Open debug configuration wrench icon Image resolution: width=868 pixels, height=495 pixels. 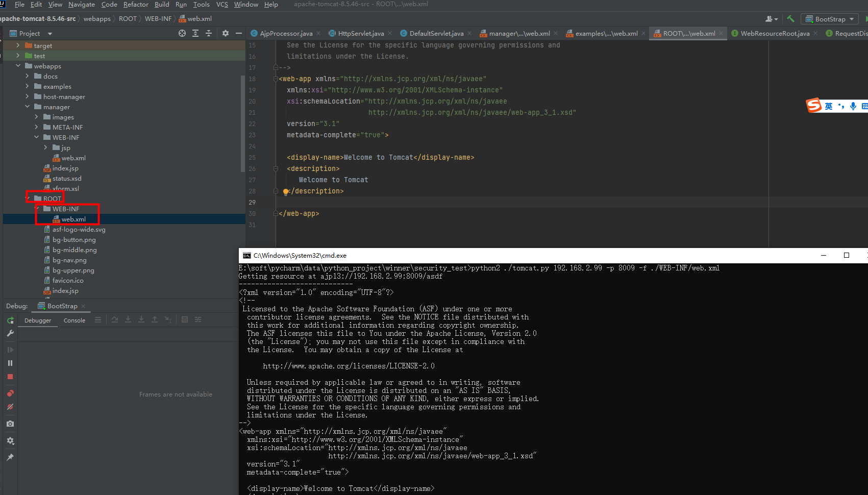click(x=10, y=333)
